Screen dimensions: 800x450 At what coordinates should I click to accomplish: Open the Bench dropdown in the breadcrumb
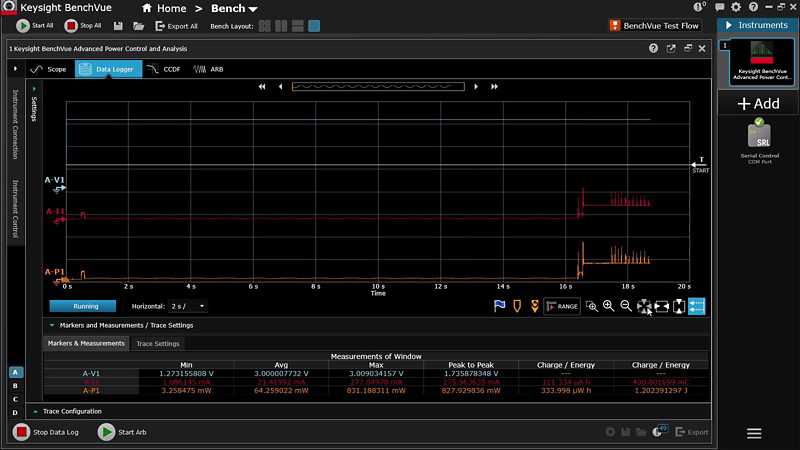click(234, 9)
